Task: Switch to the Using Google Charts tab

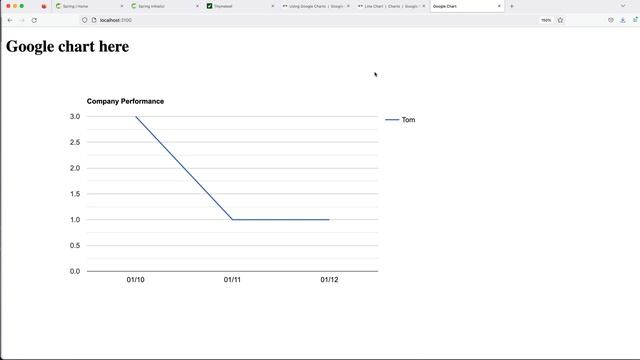Action: tap(315, 6)
